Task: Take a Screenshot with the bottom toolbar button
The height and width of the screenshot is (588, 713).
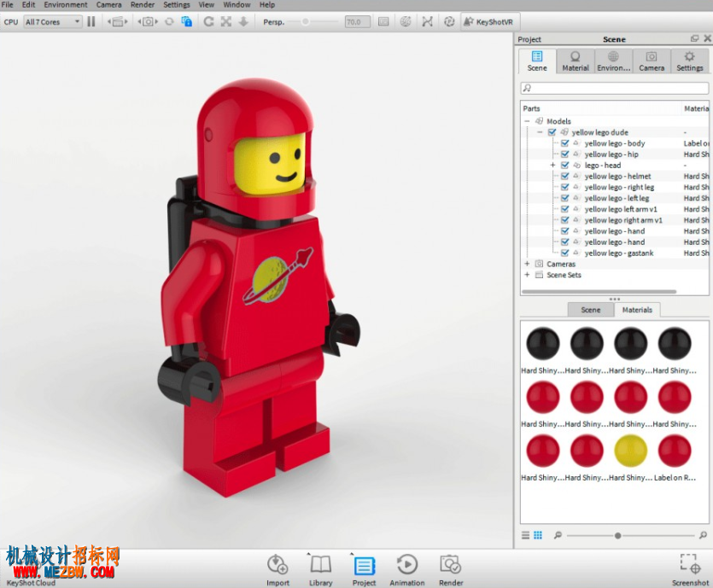Action: pos(690,570)
